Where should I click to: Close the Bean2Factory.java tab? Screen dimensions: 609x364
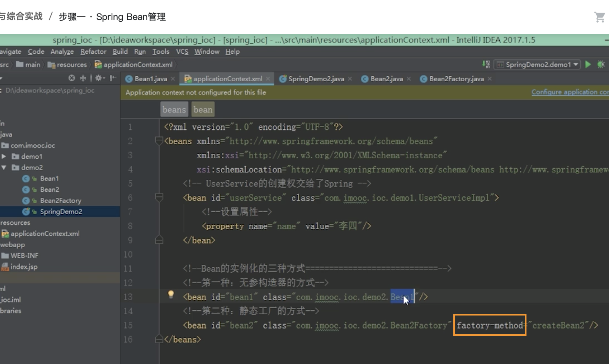click(490, 79)
